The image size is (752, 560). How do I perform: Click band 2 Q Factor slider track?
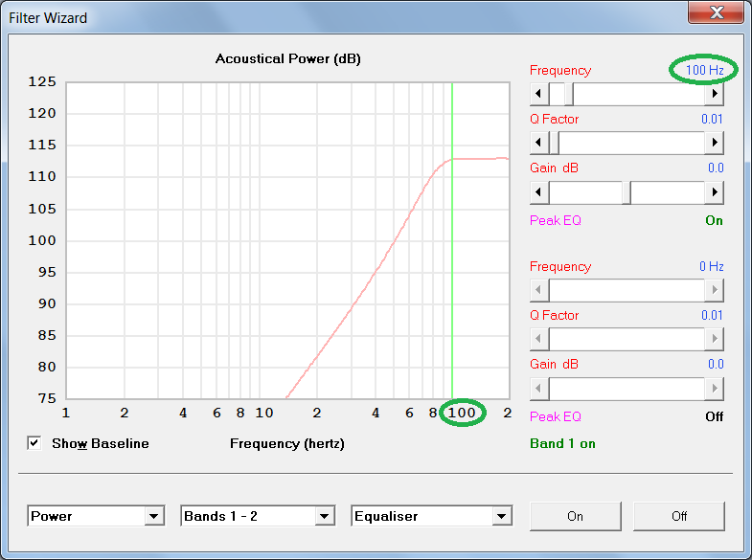coord(627,339)
